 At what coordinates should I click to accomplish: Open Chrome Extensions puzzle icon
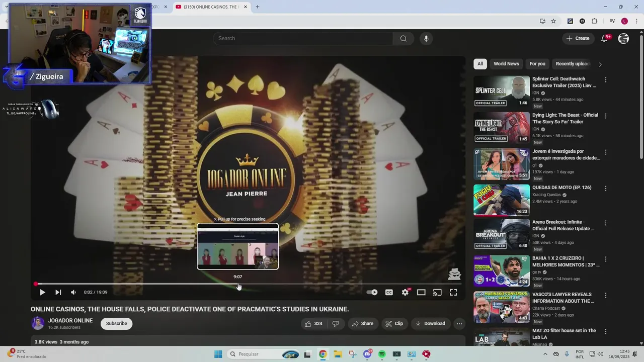pyautogui.click(x=595, y=21)
